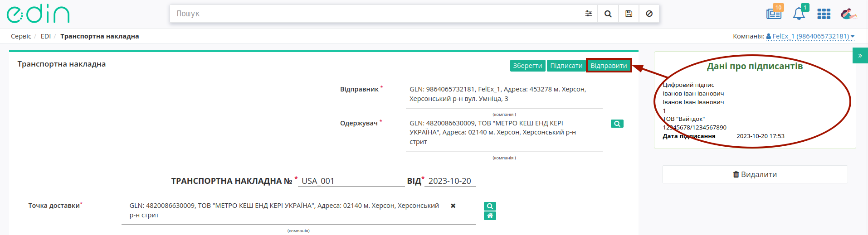The width and height of the screenshot is (868, 235).
Task: Search for the Одержувач company
Action: (x=617, y=124)
